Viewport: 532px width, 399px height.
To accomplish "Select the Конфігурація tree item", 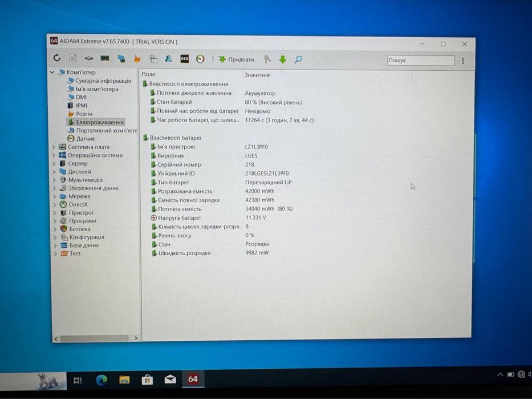I will pyautogui.click(x=82, y=237).
